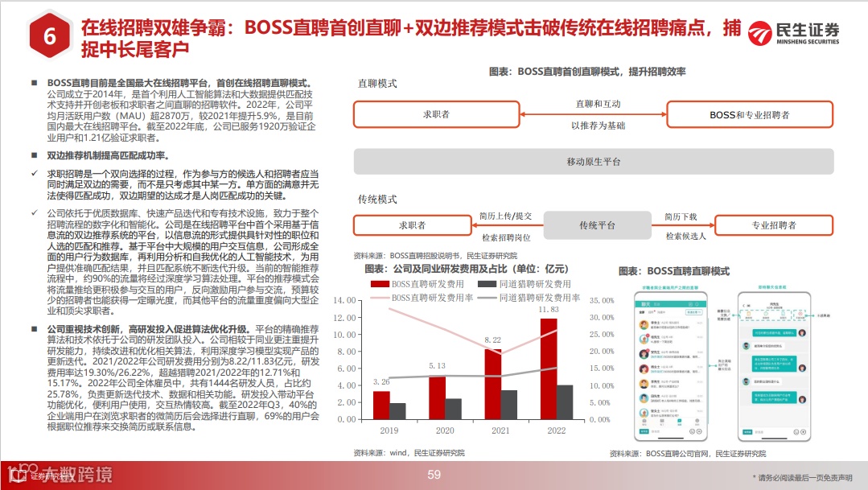Image resolution: width=868 pixels, height=490 pixels.
Task: Click the 2021 red bar labeled 8.22
Action: click(492, 385)
